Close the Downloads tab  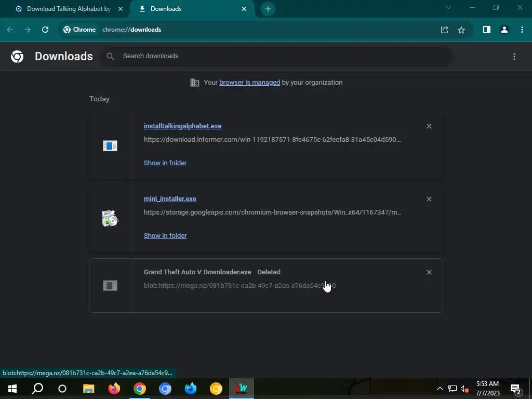(244, 9)
